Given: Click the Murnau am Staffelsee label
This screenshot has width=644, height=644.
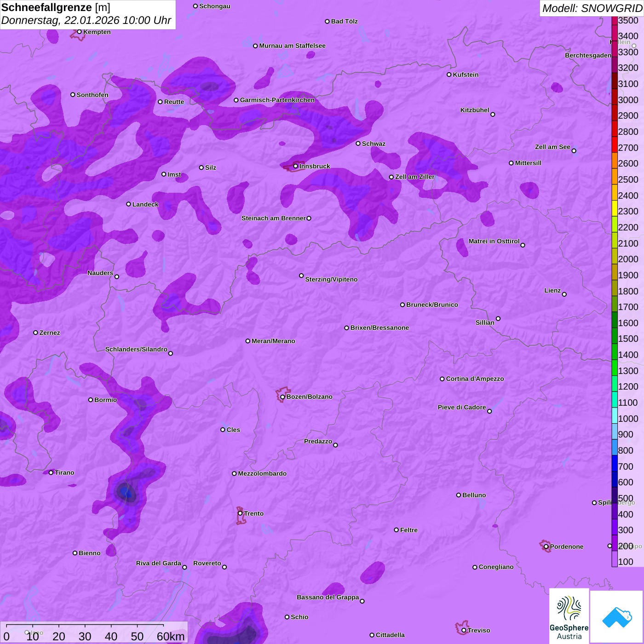Looking at the screenshot, I should [293, 46].
